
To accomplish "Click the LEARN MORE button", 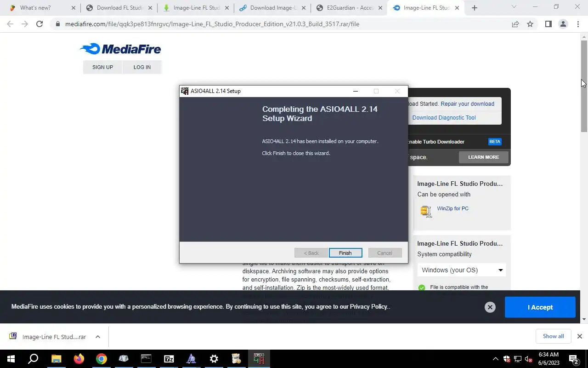I will pos(483,157).
